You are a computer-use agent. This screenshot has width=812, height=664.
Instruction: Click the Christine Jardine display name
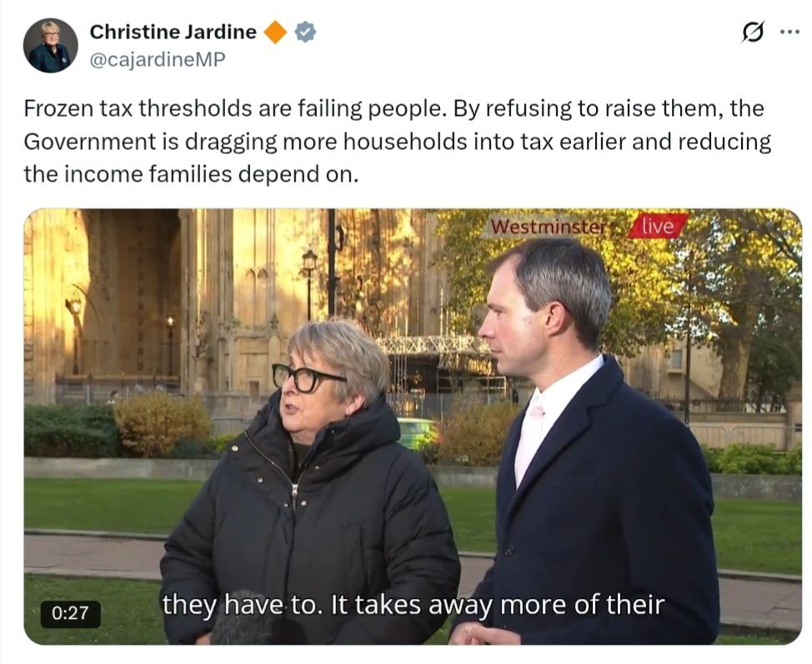coord(173,32)
